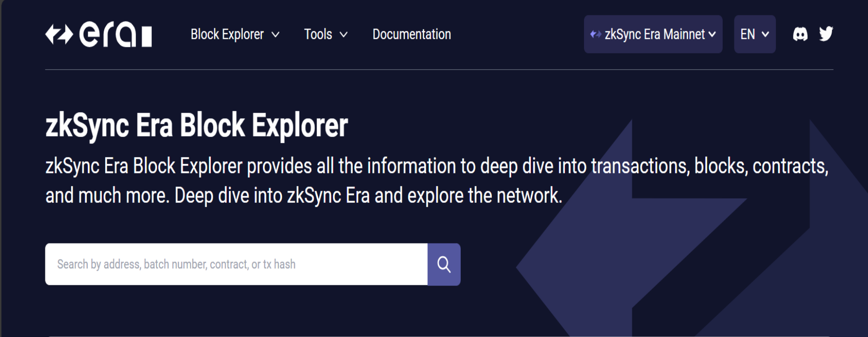868x337 pixels.
Task: Open the Discord icon link
Action: [x=800, y=34]
